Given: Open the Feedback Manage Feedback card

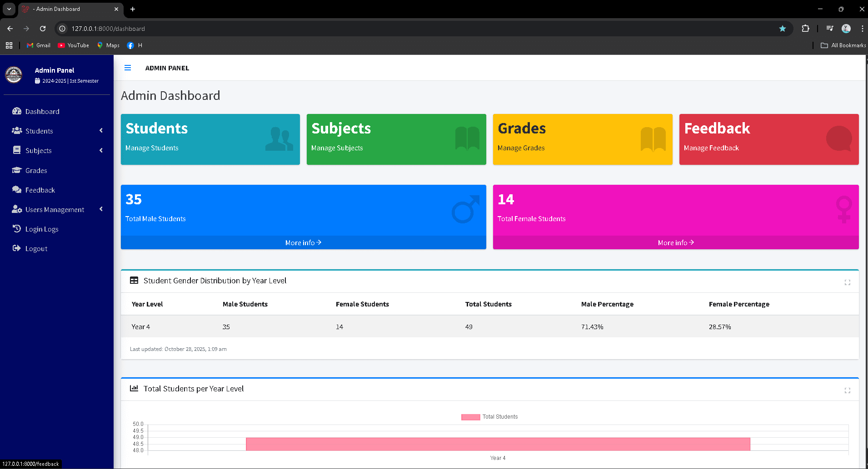Looking at the screenshot, I should (x=769, y=139).
